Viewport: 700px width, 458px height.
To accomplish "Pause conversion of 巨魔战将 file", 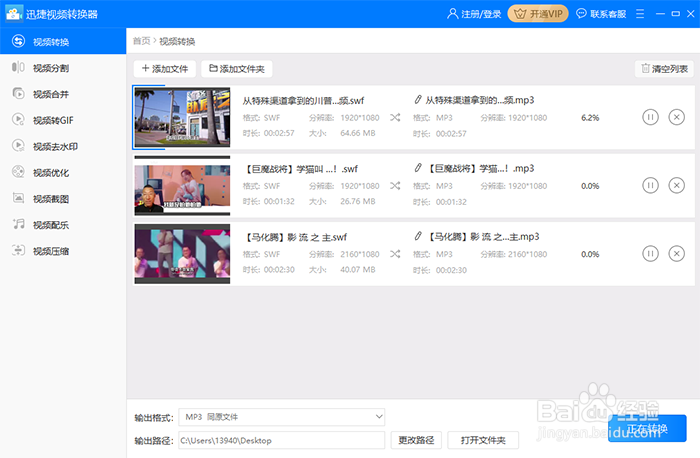I will (650, 185).
